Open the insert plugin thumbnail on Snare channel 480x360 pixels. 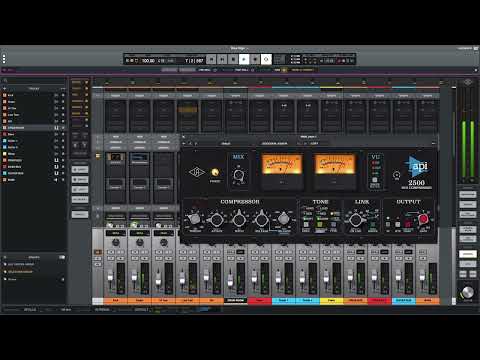[x=140, y=158]
